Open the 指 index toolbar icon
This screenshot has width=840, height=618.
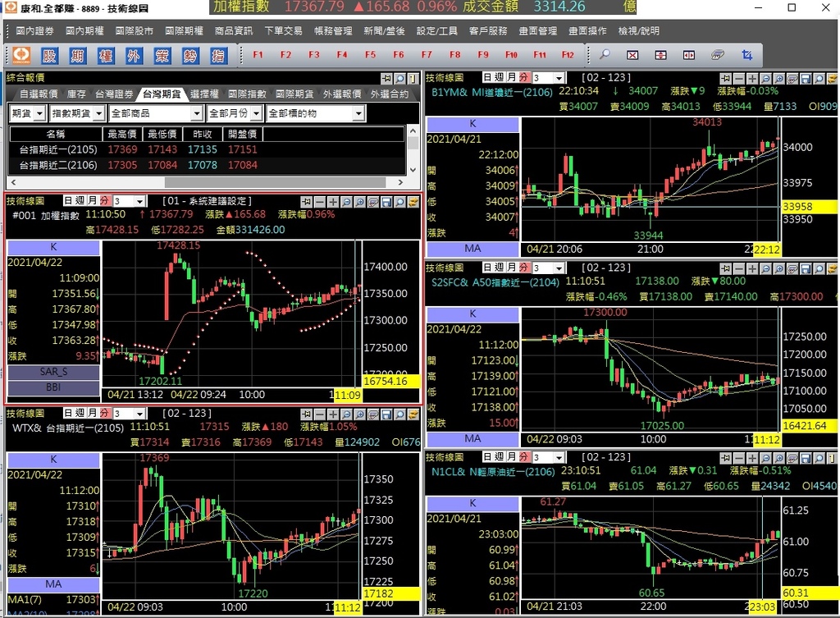click(x=218, y=55)
